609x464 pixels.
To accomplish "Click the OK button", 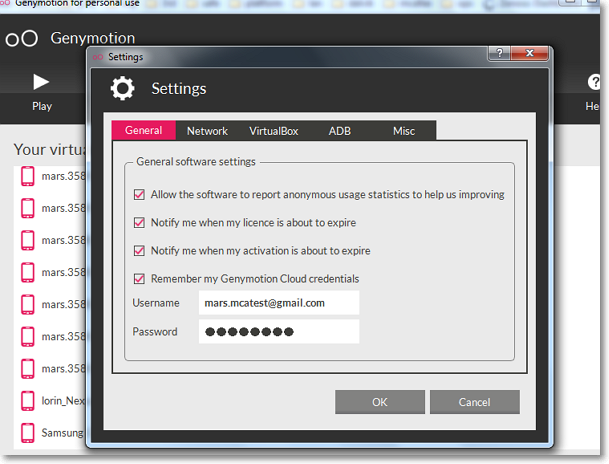I will 380,402.
